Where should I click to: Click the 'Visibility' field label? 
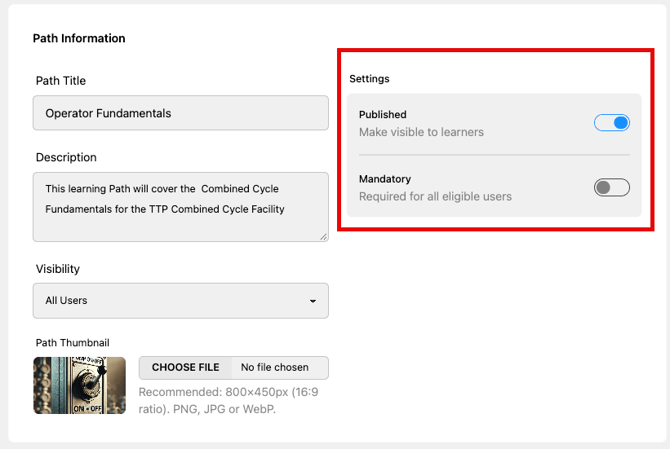click(58, 269)
